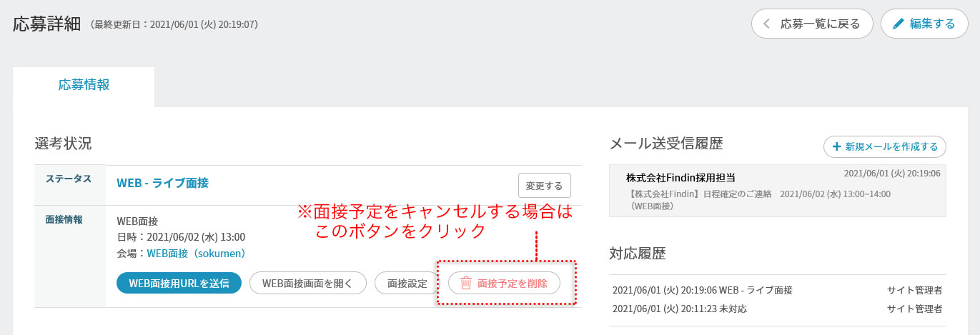The width and height of the screenshot is (980, 335).
Task: Click the back chevron icon in 応募一覧に戻る
Action: coord(767,24)
